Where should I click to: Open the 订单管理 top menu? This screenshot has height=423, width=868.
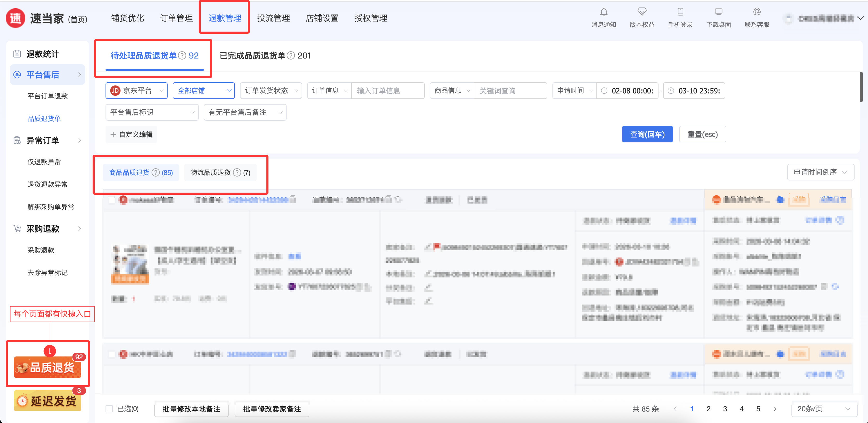point(176,18)
